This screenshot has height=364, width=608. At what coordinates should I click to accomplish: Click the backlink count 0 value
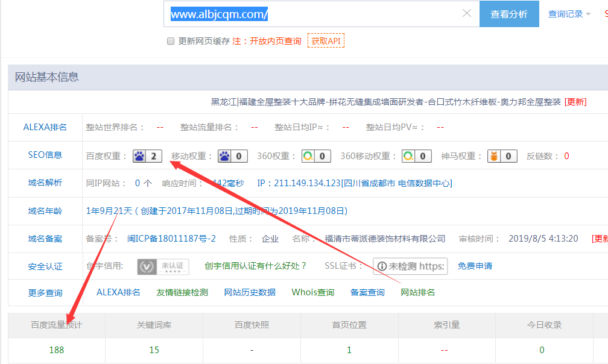pos(566,156)
